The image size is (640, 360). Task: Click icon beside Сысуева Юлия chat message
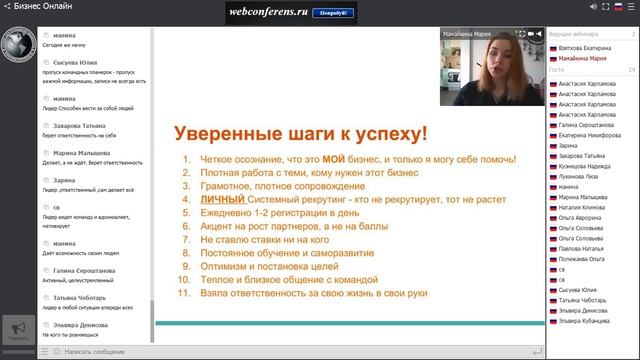click(46, 62)
